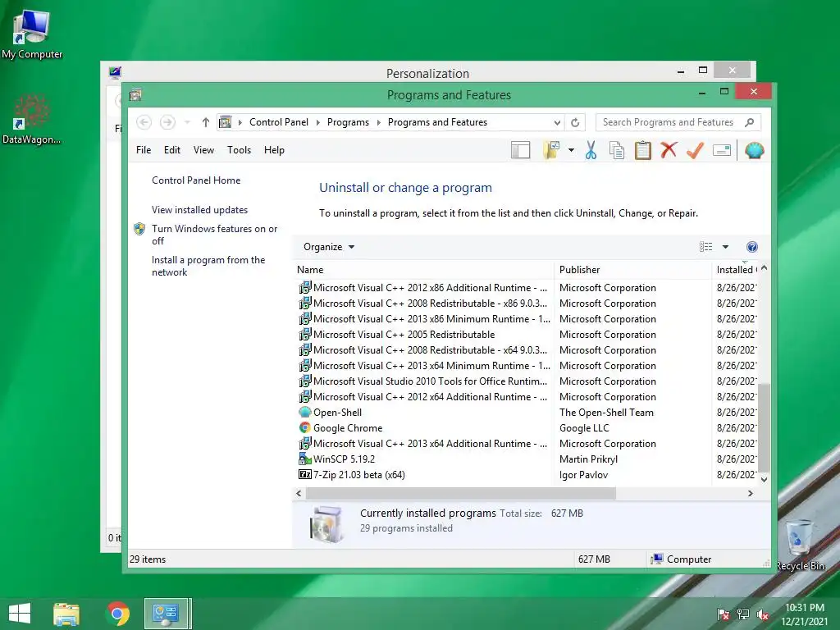Sort by the Name column header
Screen dimensions: 840x630
pyautogui.click(x=423, y=269)
